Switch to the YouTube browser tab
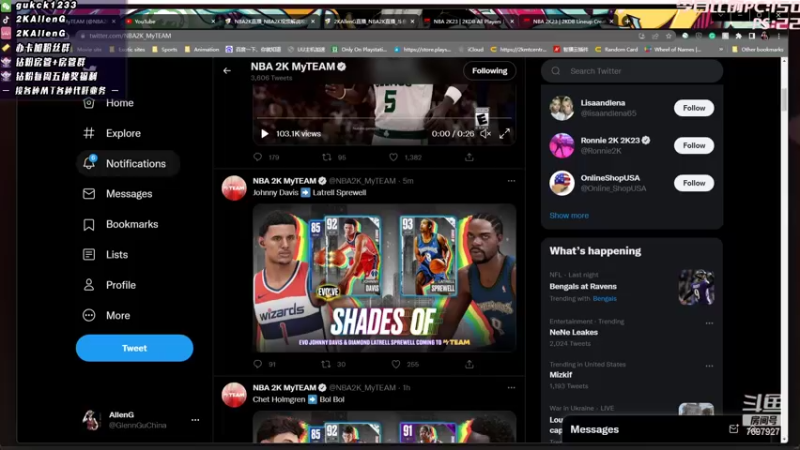800x450 pixels. (167, 21)
